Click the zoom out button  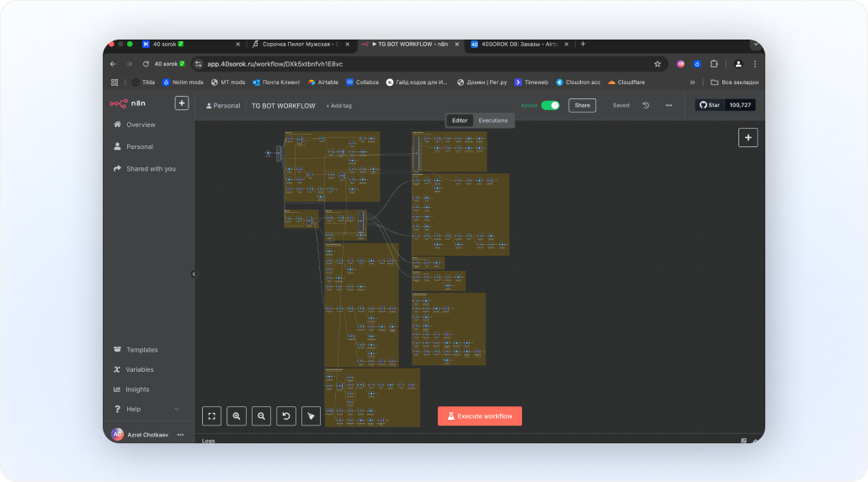[x=261, y=416]
